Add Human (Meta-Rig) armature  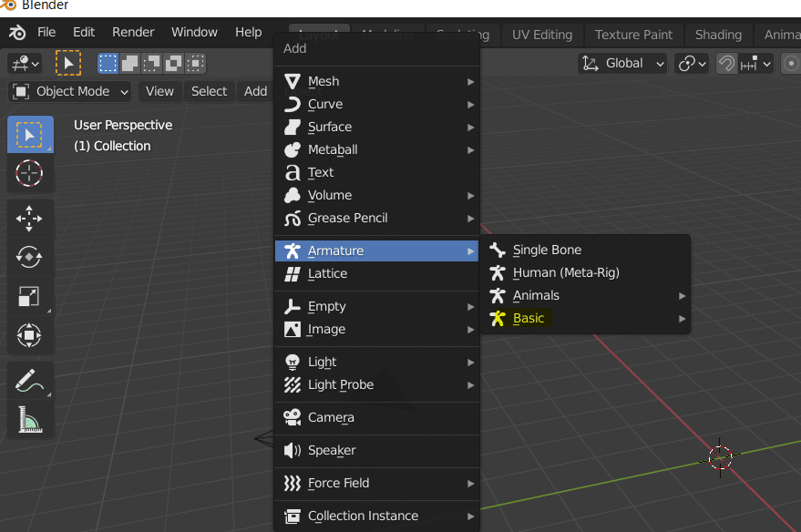coord(585,272)
